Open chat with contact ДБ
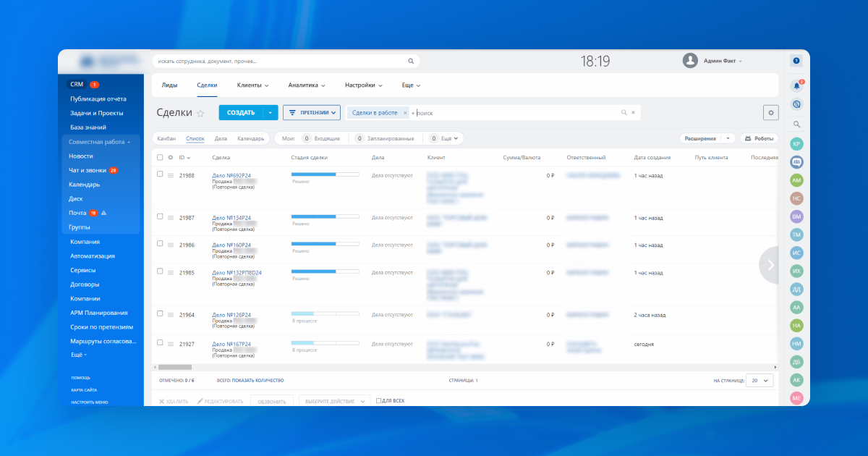This screenshot has height=456, width=868. pyautogui.click(x=796, y=362)
